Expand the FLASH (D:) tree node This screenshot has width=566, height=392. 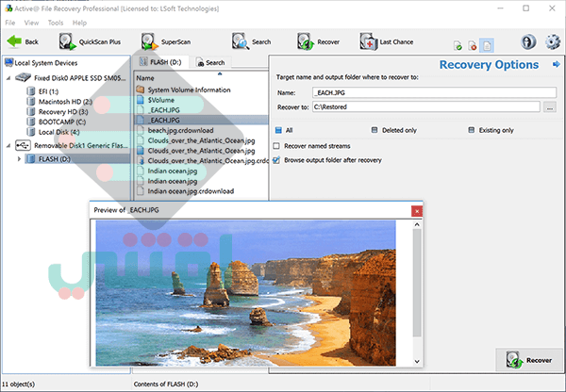coord(19,158)
